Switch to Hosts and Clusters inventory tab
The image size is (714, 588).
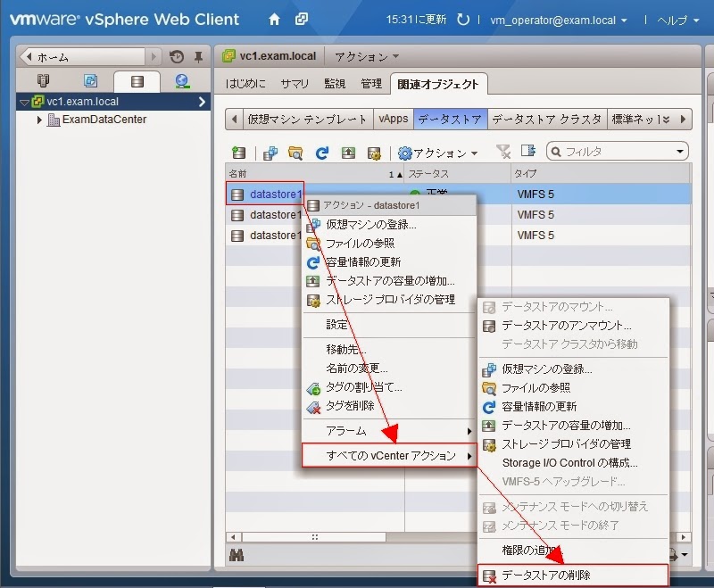click(43, 81)
